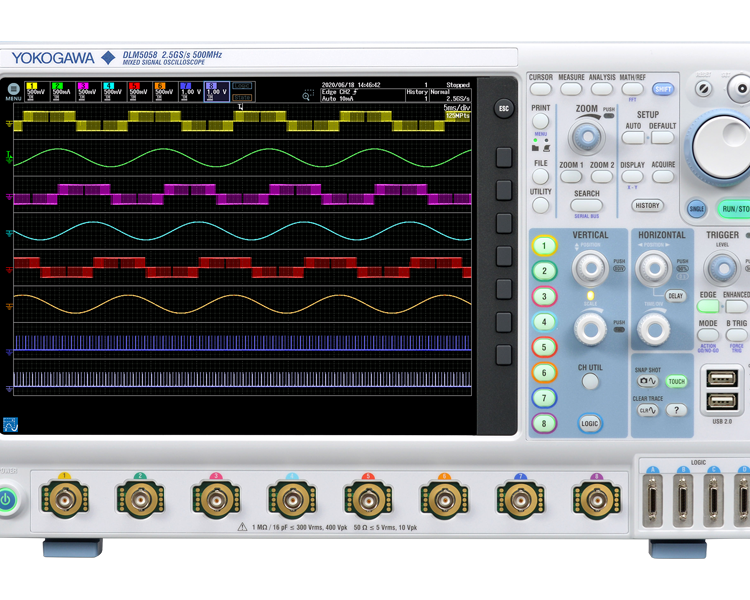Screen dimensions: 750x600
Task: Open the CH8 settings on screen
Action: click(217, 91)
